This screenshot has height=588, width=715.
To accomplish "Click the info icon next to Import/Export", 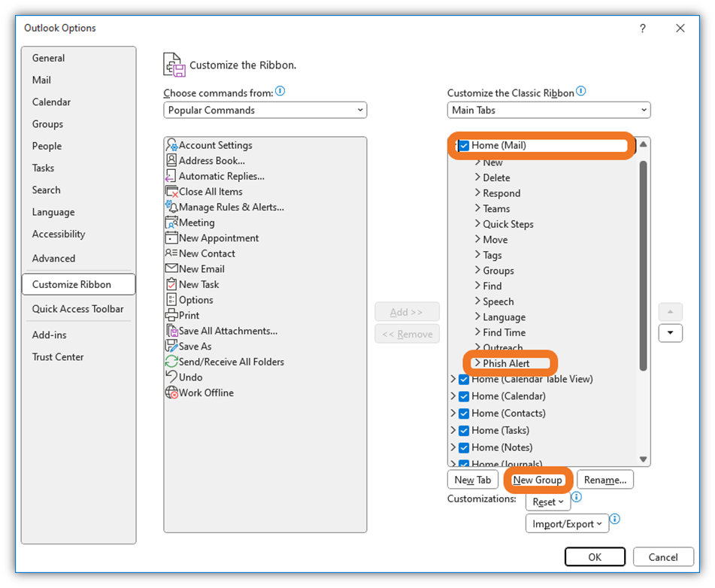I will [615, 519].
